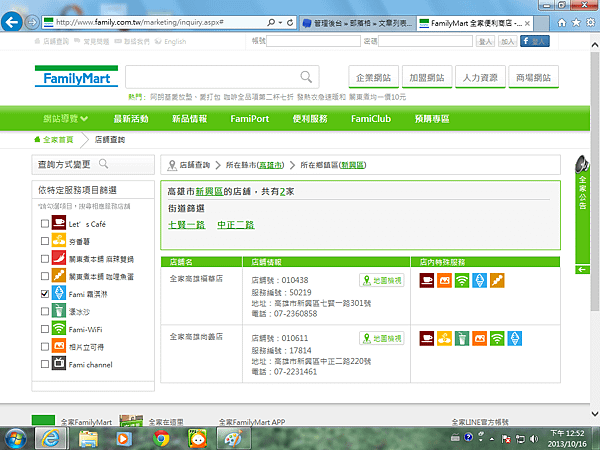The width and height of the screenshot is (600, 450).
Task: Click the 中正二路 street filter link
Action: [236, 225]
